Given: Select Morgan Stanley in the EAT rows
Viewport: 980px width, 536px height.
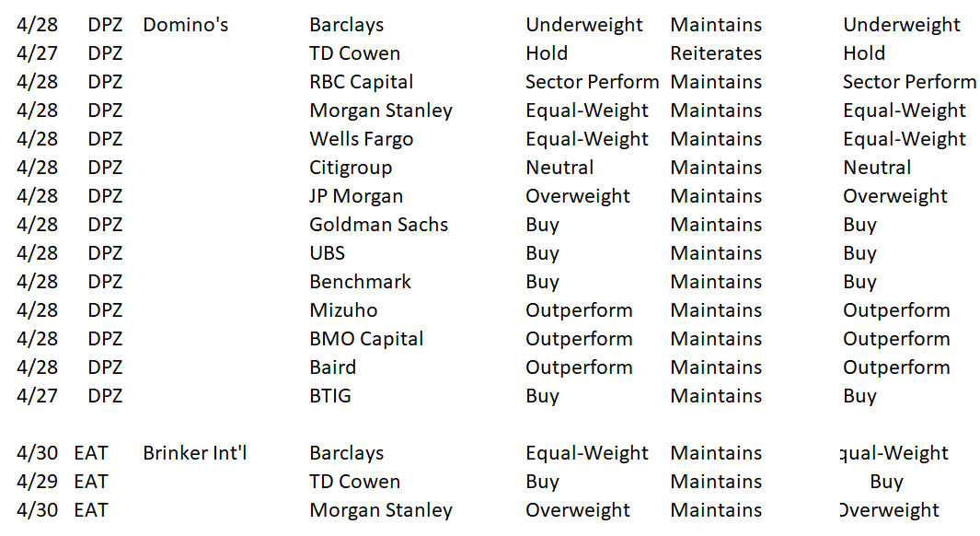Looking at the screenshot, I should [381, 510].
